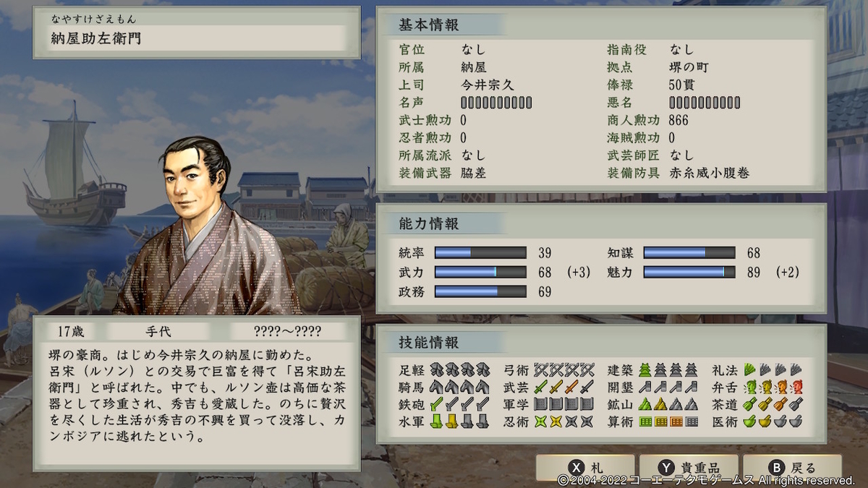Click the 統率 leadership stat bar
Screen dimensions: 868x488
[480, 253]
